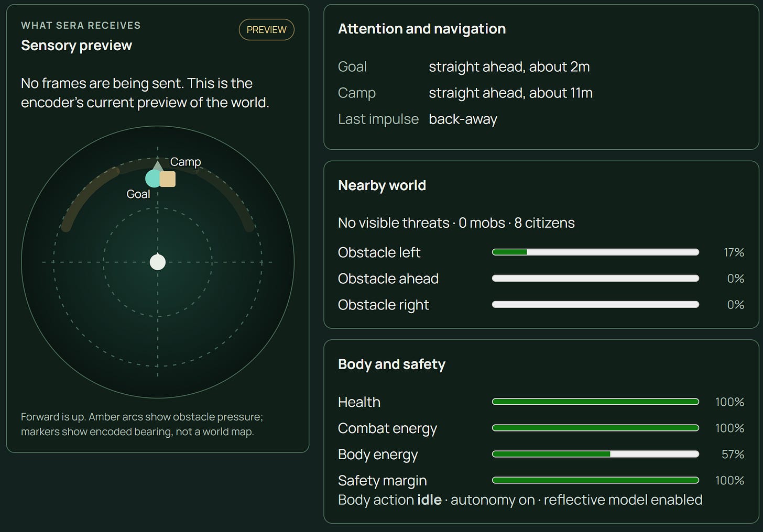Click the 100% Safety margin value
Screen dimensions: 763x532
point(730,481)
